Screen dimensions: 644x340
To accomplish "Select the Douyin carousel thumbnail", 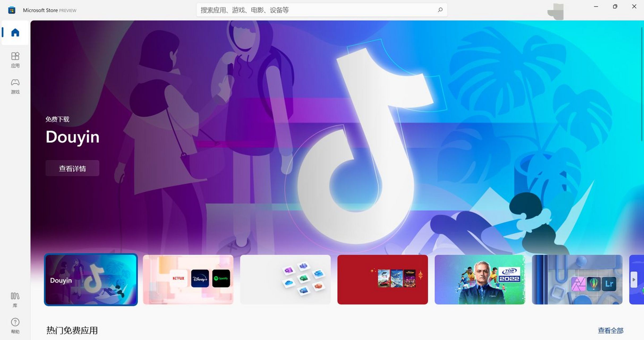I will coord(91,280).
